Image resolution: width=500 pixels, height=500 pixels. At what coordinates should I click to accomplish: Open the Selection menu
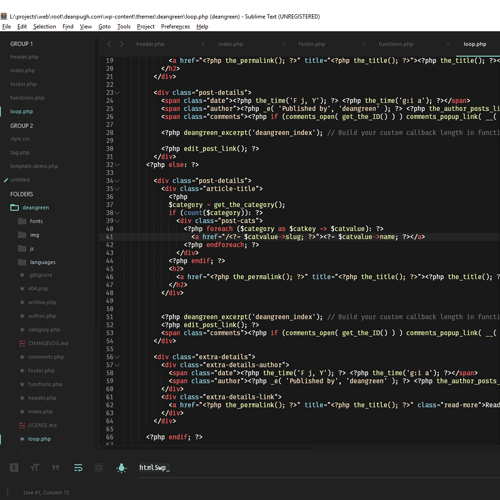pyautogui.click(x=44, y=27)
